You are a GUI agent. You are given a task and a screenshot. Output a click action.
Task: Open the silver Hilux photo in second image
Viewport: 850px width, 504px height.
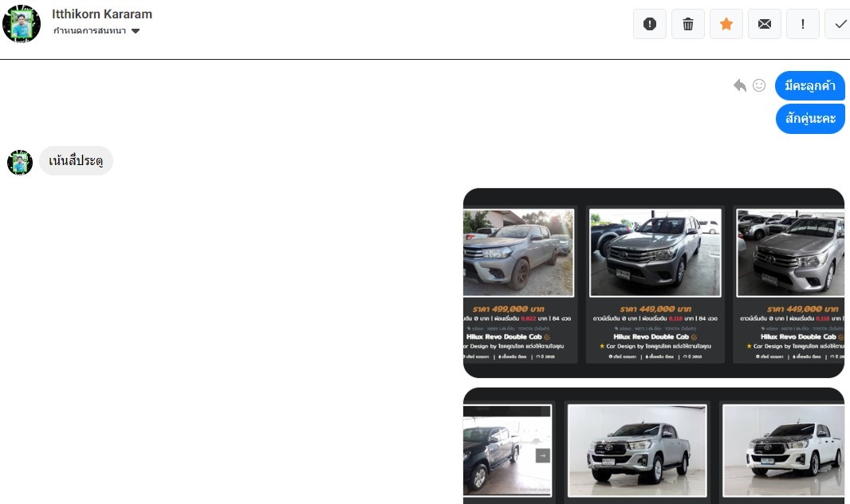pos(637,451)
